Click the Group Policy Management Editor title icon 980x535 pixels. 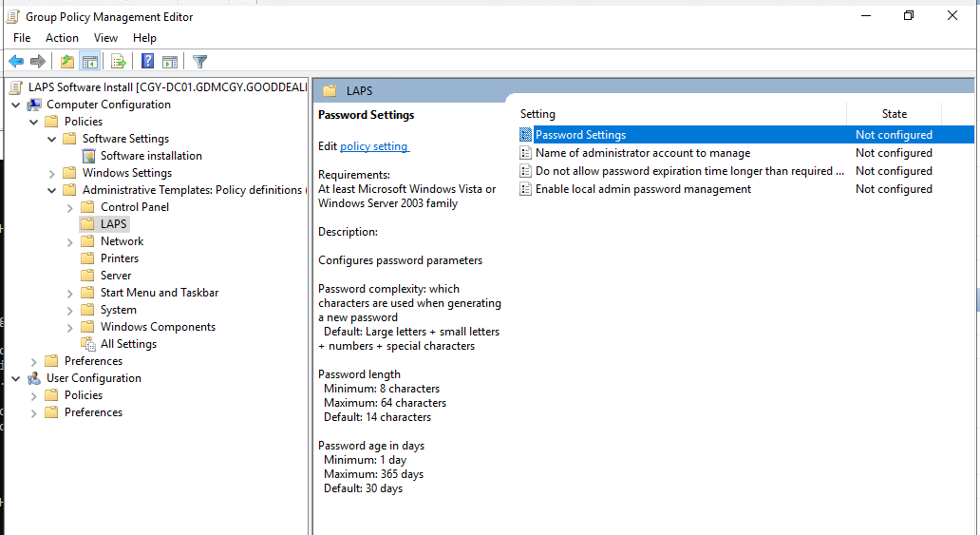coord(13,17)
